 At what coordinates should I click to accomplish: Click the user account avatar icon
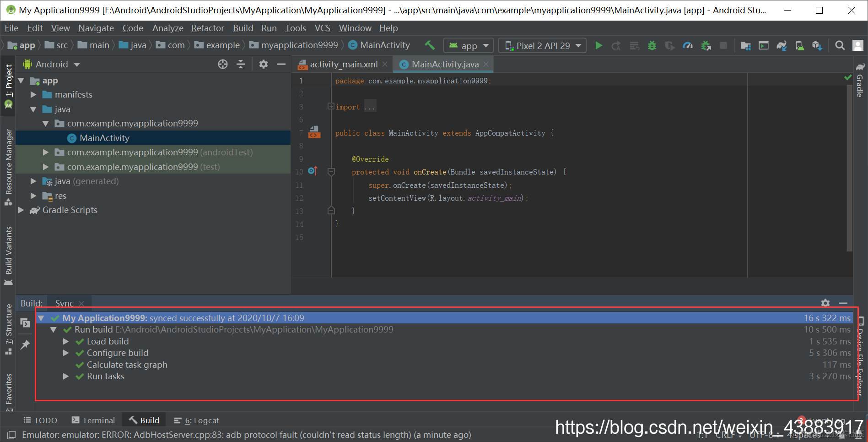pyautogui.click(x=858, y=45)
